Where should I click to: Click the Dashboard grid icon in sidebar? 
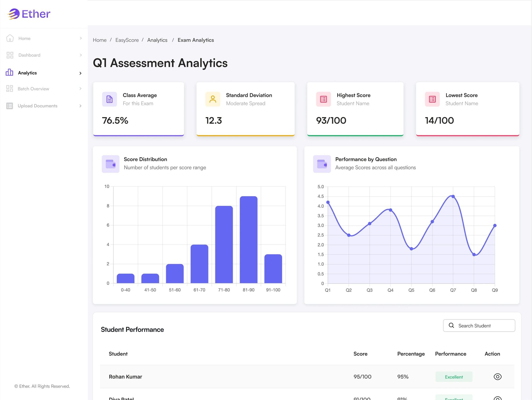pos(10,55)
